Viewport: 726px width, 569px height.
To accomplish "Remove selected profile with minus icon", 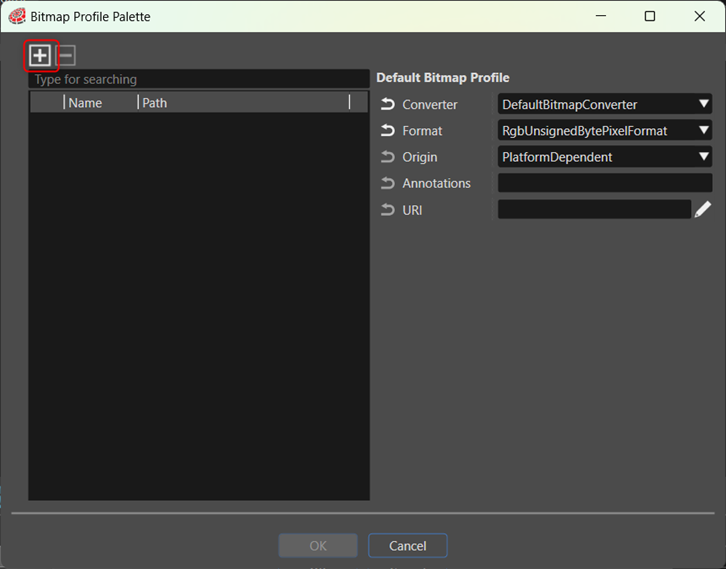I will [66, 56].
